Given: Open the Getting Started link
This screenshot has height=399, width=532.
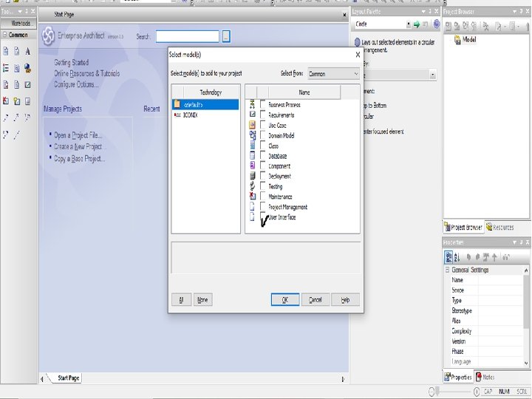Looking at the screenshot, I should click(x=71, y=62).
